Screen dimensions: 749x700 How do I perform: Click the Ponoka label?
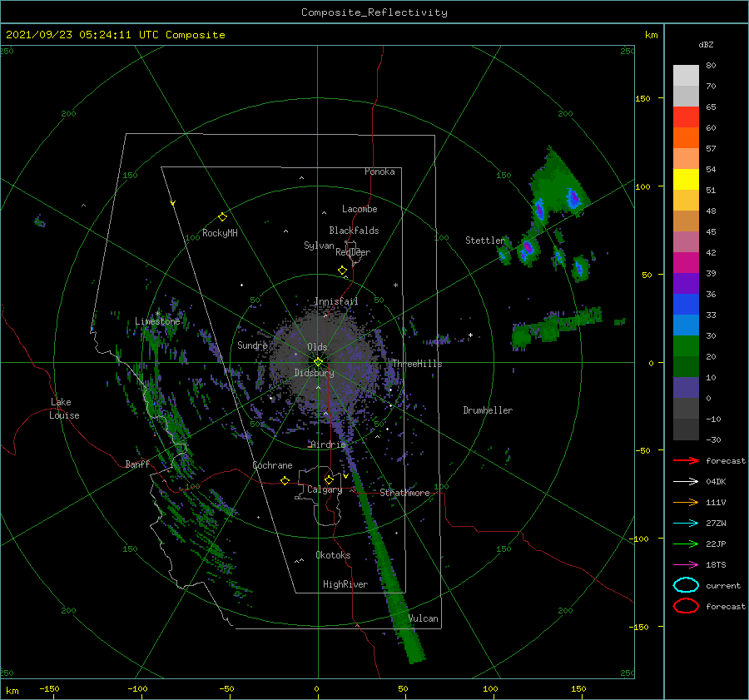point(379,171)
